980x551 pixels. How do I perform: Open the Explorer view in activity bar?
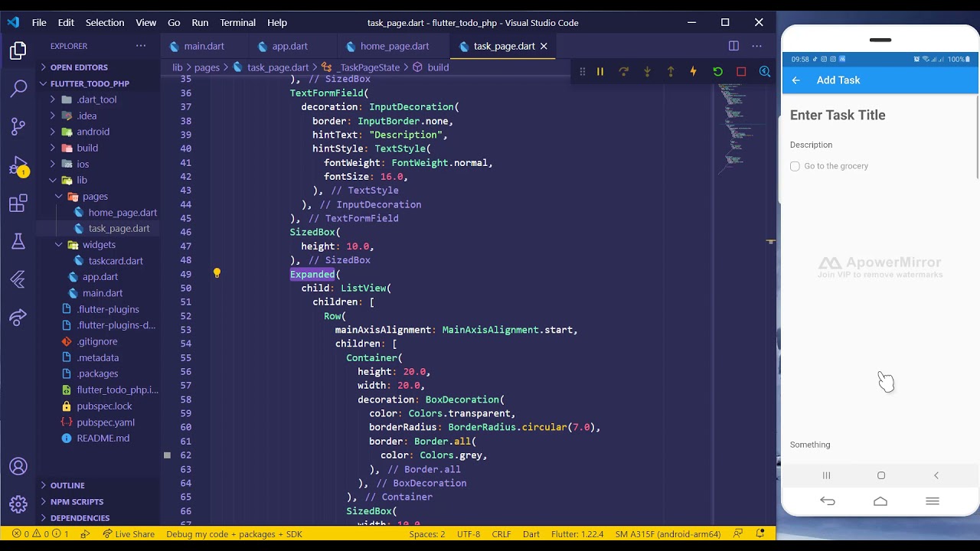click(18, 51)
